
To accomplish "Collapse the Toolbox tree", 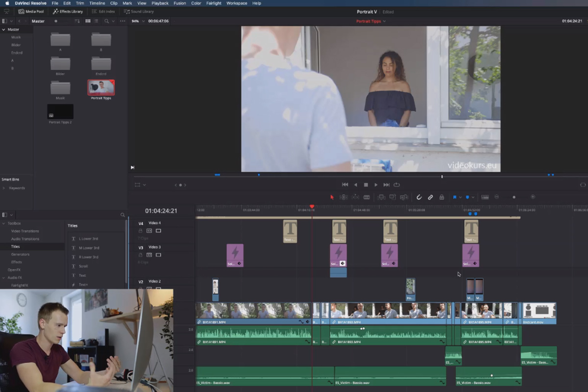I will 4,223.
